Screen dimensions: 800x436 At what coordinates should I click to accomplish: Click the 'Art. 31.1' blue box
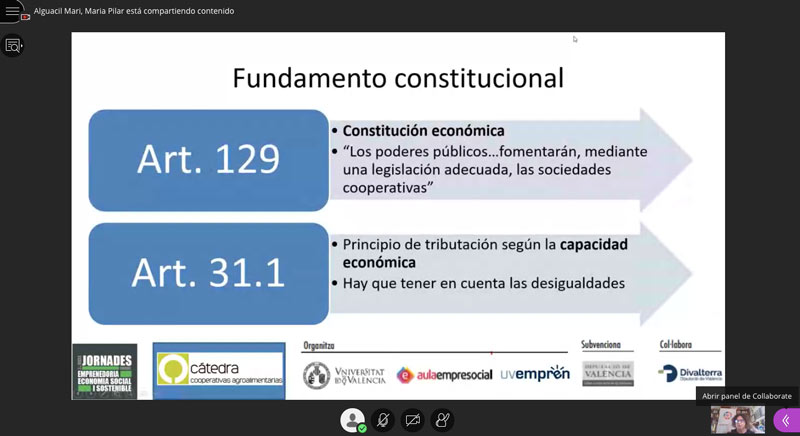[x=208, y=273]
